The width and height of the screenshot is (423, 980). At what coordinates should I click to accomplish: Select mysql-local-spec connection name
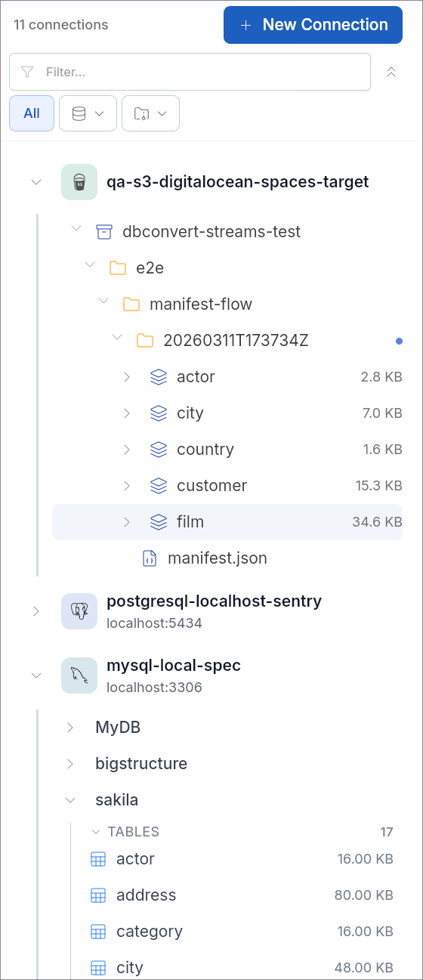(174, 666)
